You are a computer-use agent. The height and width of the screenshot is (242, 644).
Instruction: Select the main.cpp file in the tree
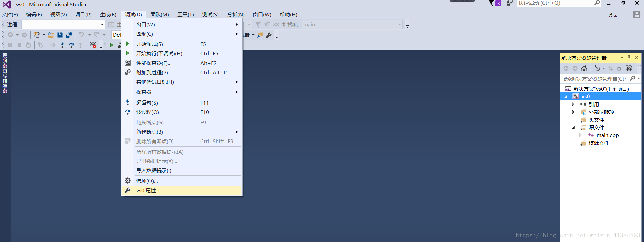point(607,135)
